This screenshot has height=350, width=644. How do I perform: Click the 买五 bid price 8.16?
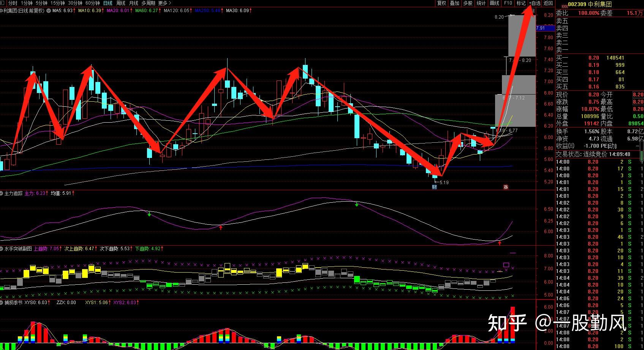[x=593, y=87]
